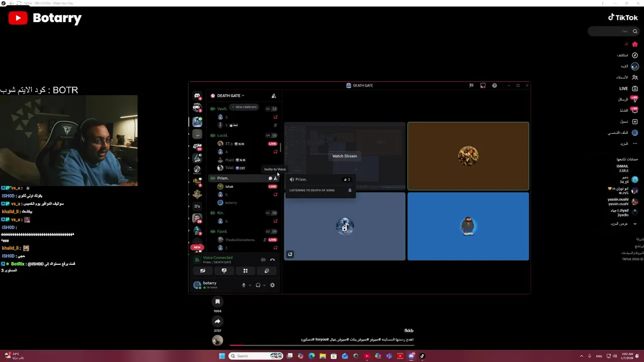This screenshot has width=644, height=362.
Task: Open the DEATH GATE server dropdown menu
Action: click(x=231, y=96)
